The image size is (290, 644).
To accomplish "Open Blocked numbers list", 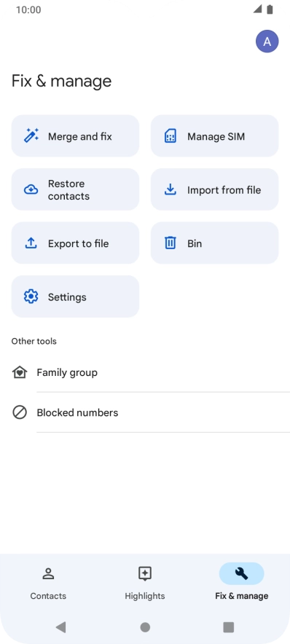I will (x=145, y=412).
